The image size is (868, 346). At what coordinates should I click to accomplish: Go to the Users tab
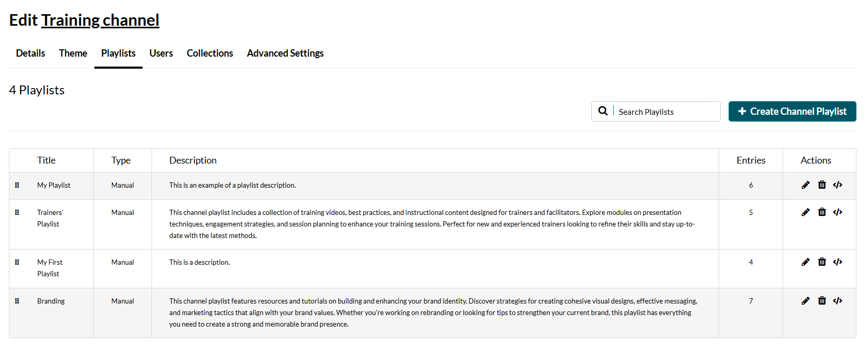click(x=161, y=53)
